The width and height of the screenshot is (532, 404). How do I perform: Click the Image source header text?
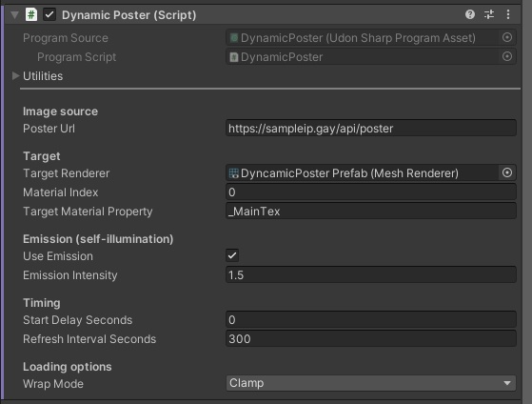point(60,111)
